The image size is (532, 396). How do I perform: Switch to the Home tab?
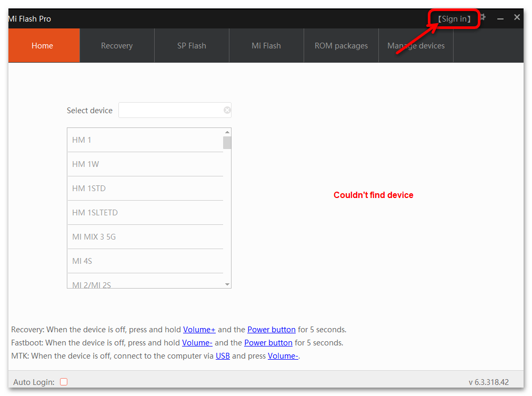coord(44,45)
